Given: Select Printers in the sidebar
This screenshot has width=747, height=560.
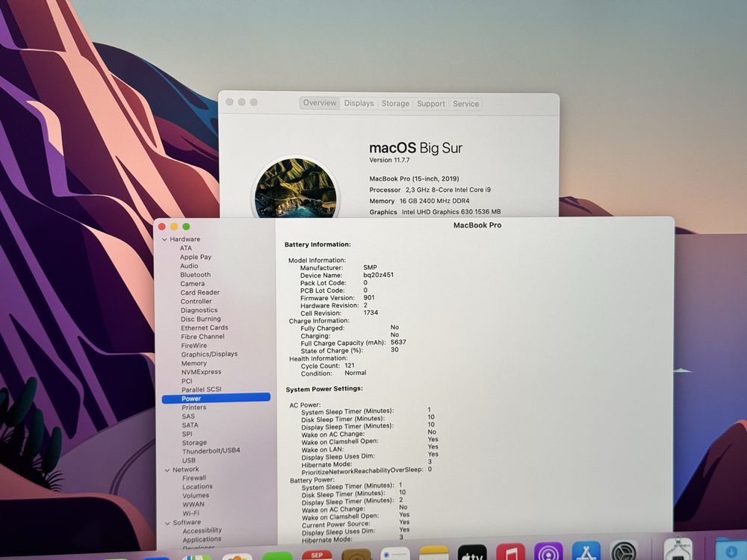Looking at the screenshot, I should pyautogui.click(x=194, y=408).
